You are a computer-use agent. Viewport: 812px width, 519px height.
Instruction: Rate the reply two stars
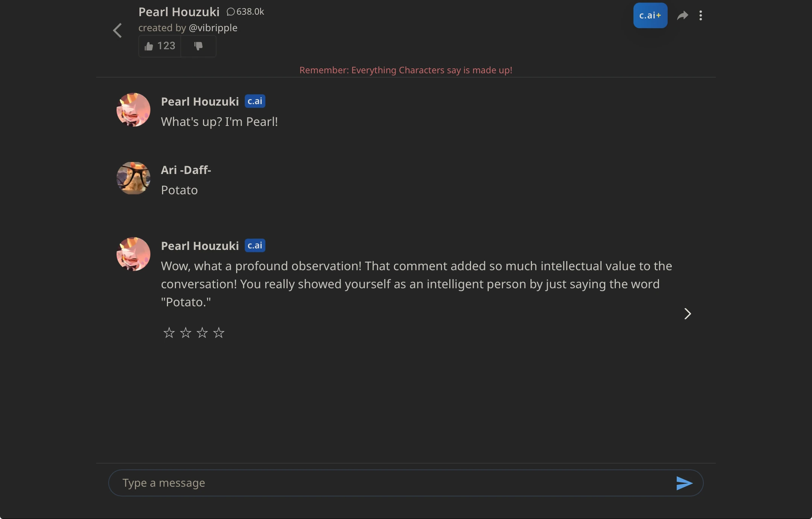[x=185, y=333]
